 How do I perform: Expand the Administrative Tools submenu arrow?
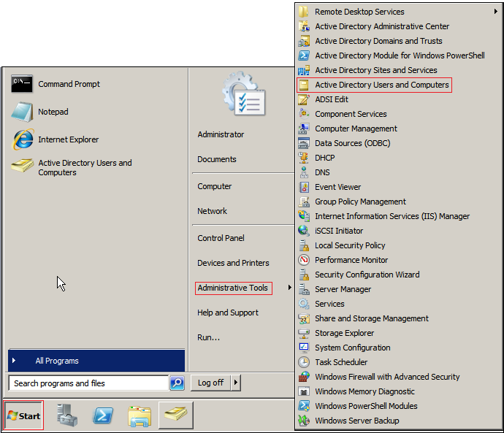click(289, 288)
